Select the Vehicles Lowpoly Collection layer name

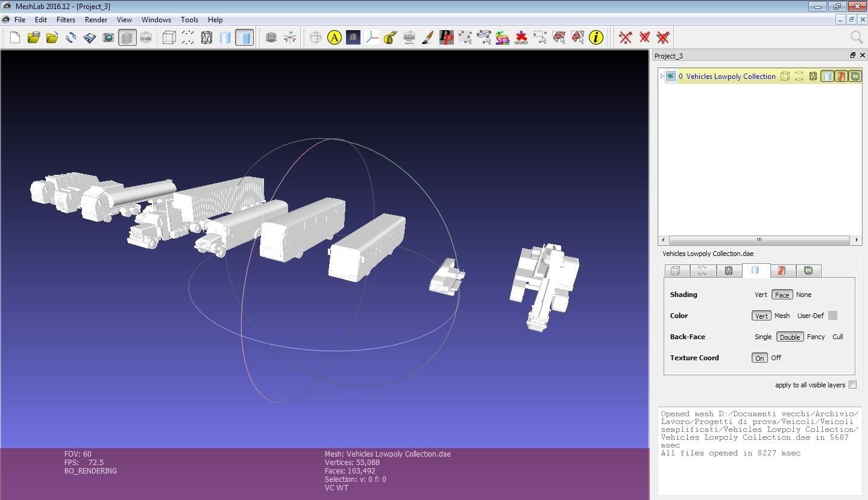click(731, 77)
